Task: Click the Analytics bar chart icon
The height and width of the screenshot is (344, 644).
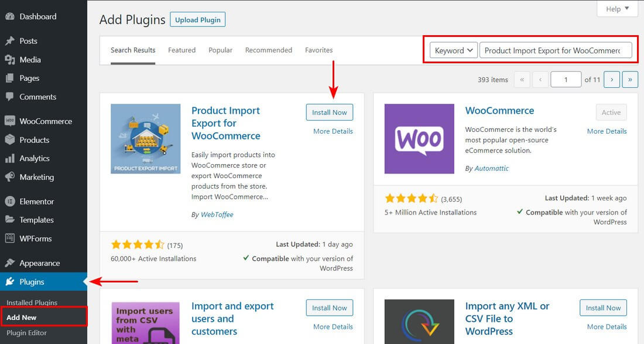Action: click(10, 159)
